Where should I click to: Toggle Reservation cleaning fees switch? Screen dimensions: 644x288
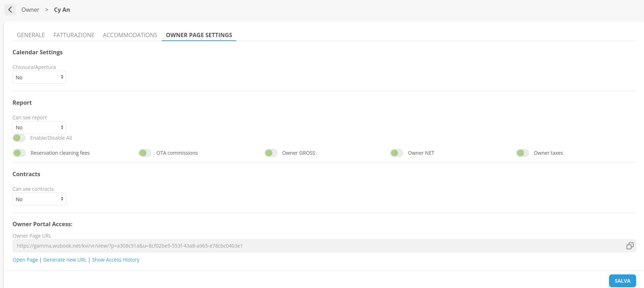(19, 153)
